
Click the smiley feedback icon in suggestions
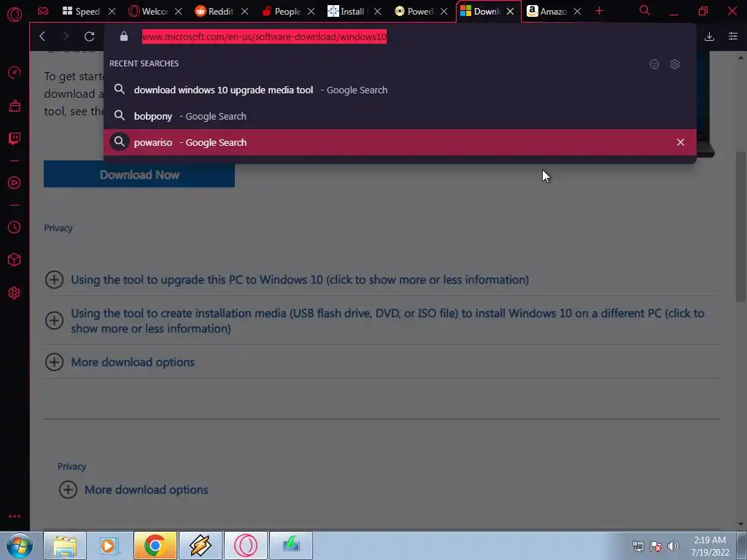pos(654,64)
